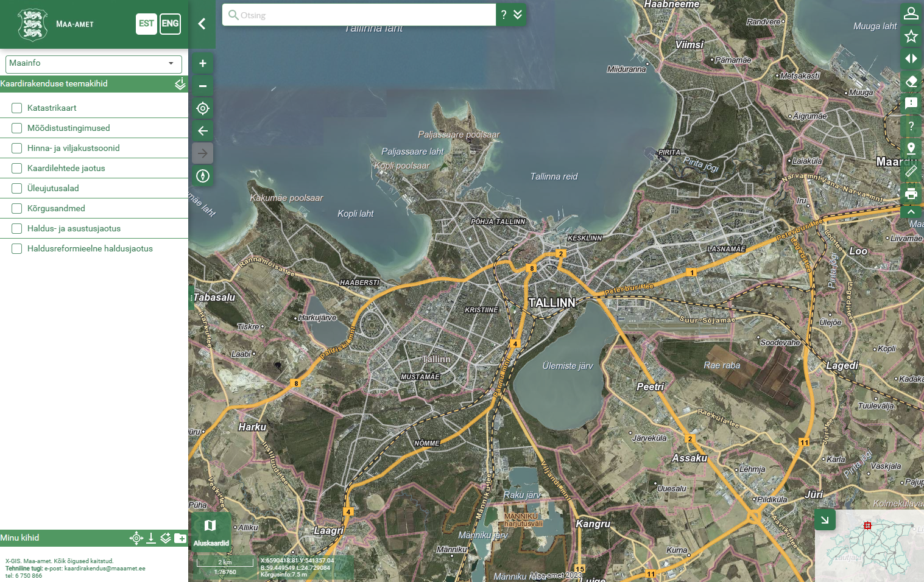This screenshot has width=924, height=582.
Task: Expand advanced search options with the double chevron
Action: (518, 15)
